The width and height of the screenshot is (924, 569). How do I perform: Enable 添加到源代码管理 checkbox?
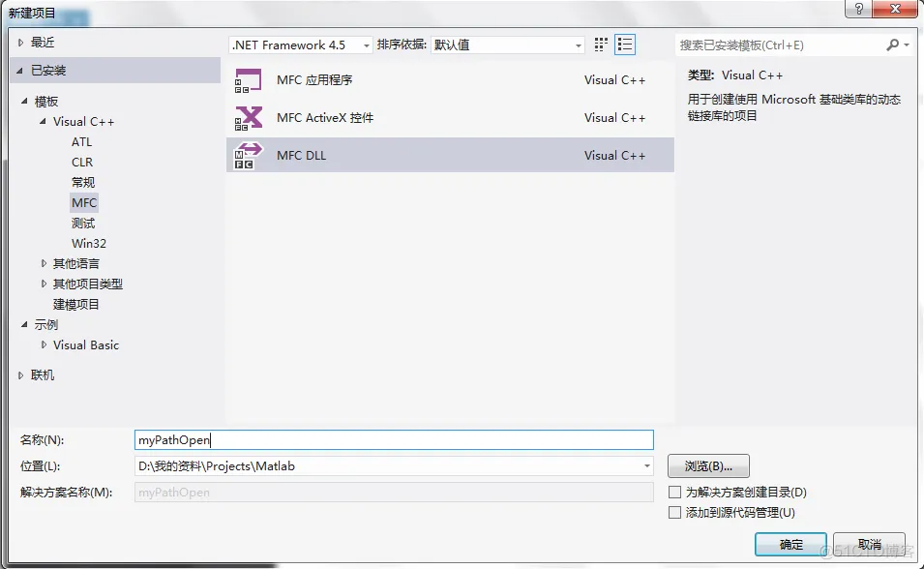[674, 513]
